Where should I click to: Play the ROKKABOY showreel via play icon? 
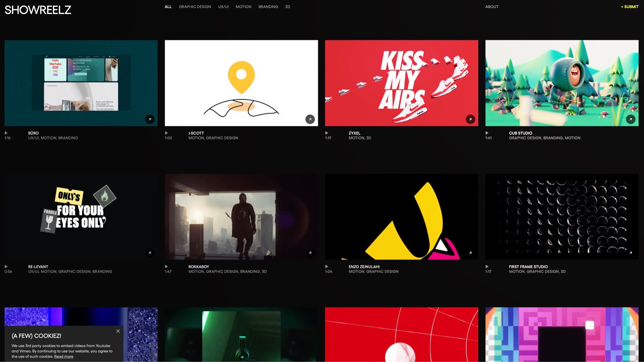point(167,266)
